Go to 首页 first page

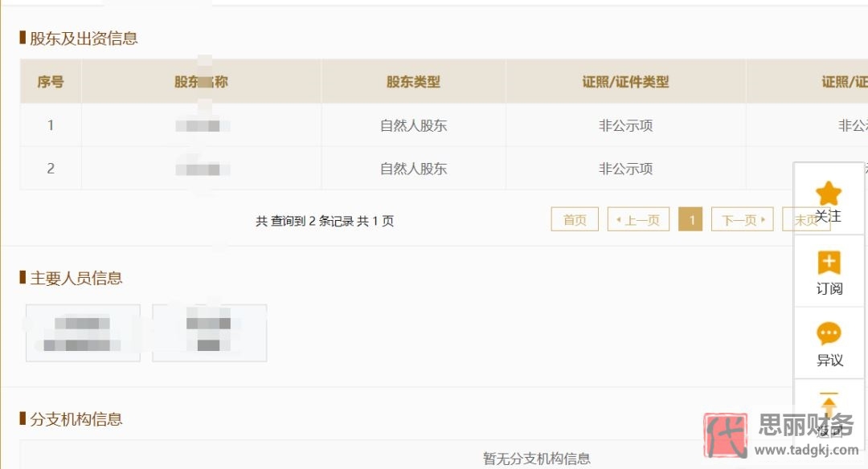pos(574,218)
